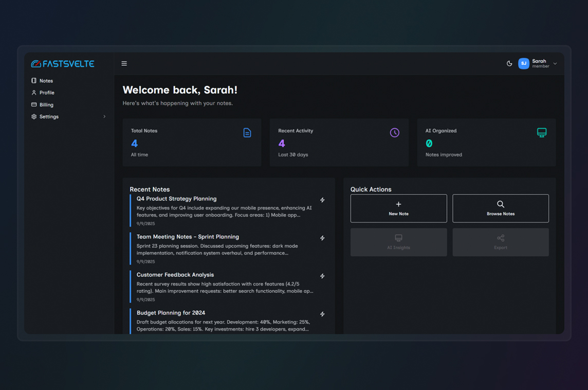Click the FastSvelte logo

[63, 63]
